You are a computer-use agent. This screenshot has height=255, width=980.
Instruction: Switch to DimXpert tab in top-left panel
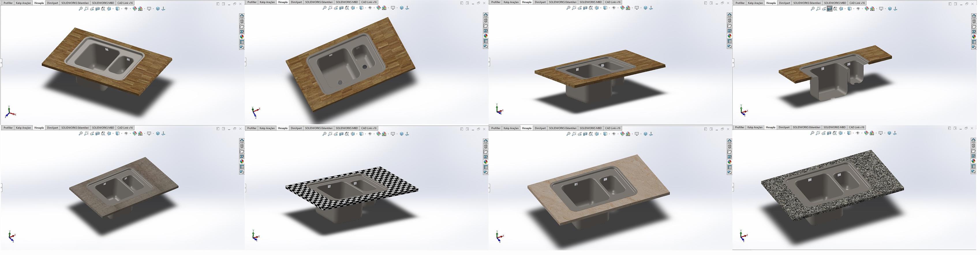[x=53, y=3]
